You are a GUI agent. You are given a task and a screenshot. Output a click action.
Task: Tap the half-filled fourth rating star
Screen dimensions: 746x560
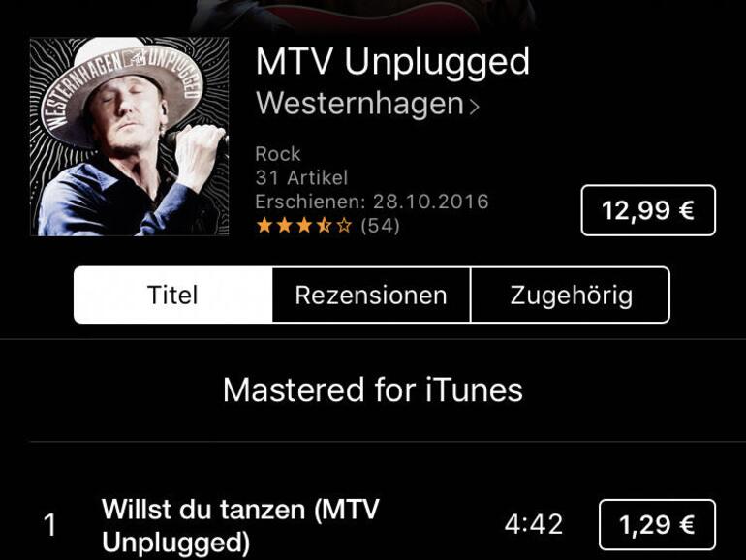(x=324, y=225)
